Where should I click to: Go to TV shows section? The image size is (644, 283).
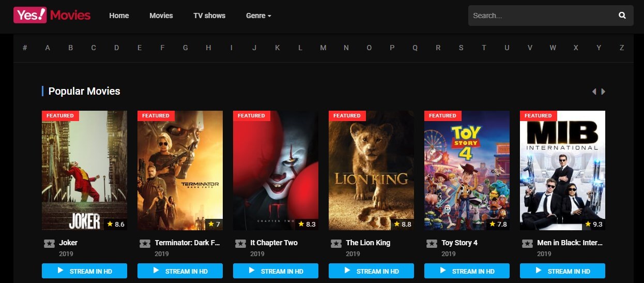[x=209, y=16]
